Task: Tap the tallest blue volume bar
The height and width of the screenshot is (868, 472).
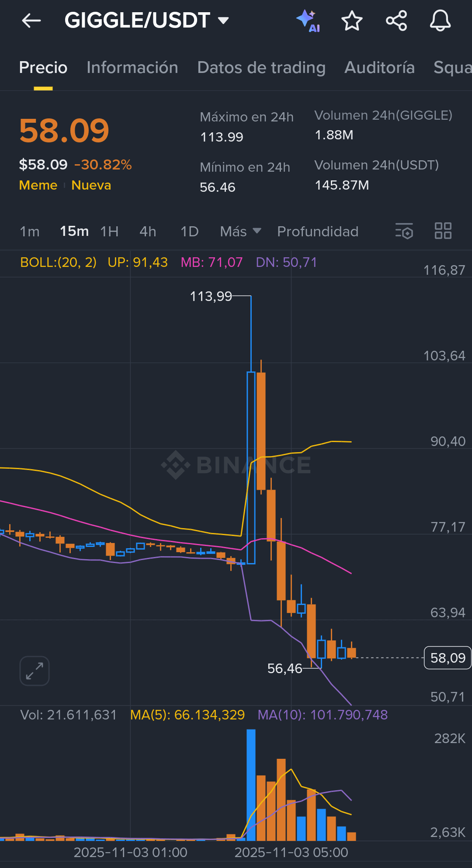Action: 251,785
